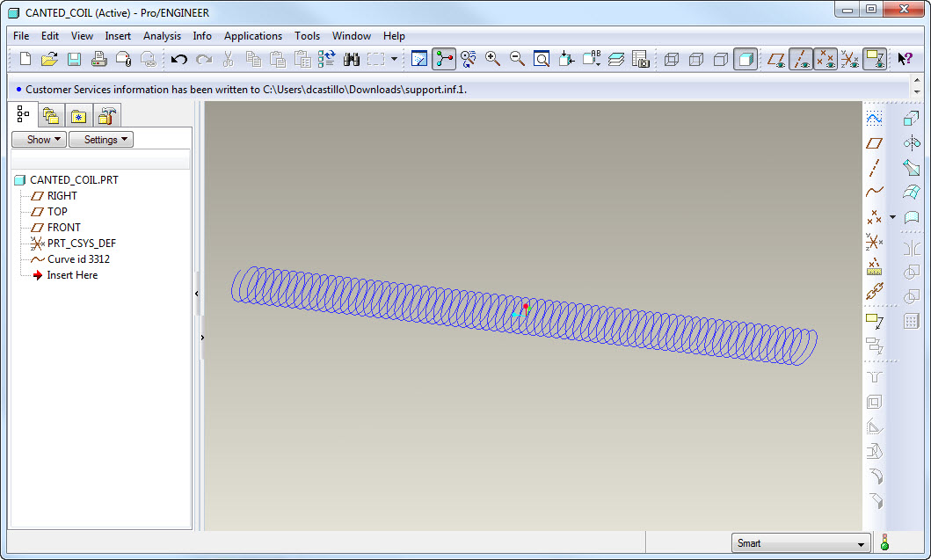Toggle coordinate system display
The image size is (931, 560).
(849, 59)
